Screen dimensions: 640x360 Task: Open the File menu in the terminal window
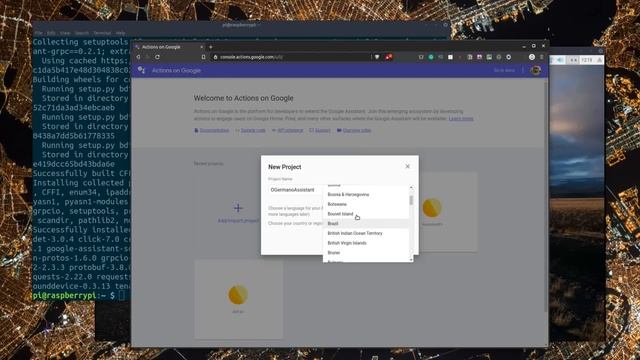[38, 33]
